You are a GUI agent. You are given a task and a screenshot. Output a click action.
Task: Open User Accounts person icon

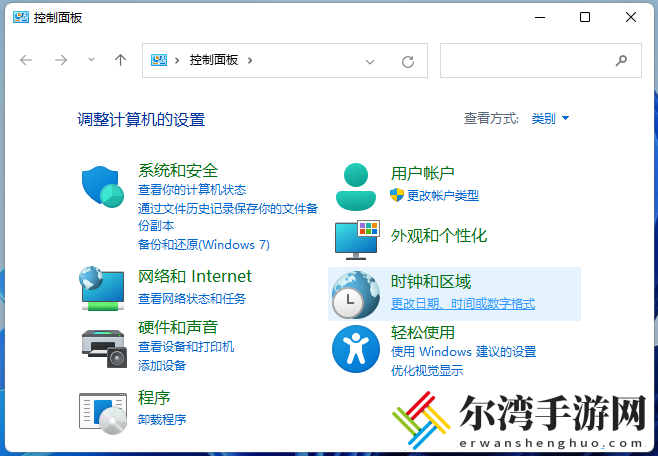pos(356,187)
